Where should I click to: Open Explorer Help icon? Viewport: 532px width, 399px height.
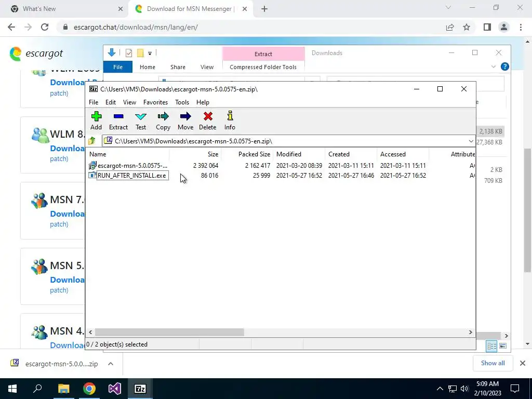[505, 66]
